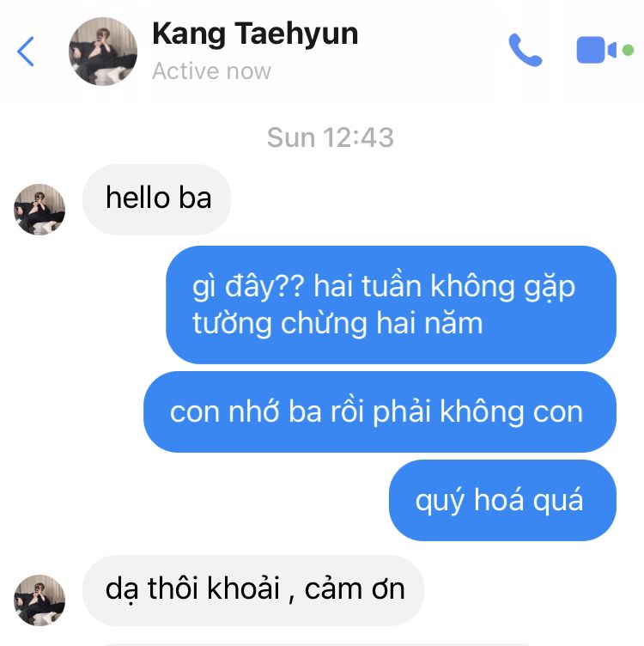Start a voice call with Kang Taehyun
The image size is (644, 646).
pyautogui.click(x=526, y=50)
